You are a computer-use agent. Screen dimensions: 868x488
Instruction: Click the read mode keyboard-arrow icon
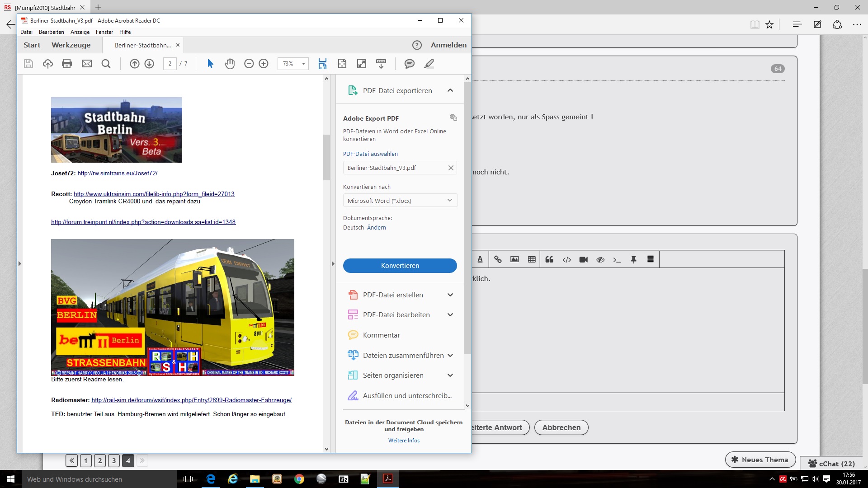(x=381, y=64)
